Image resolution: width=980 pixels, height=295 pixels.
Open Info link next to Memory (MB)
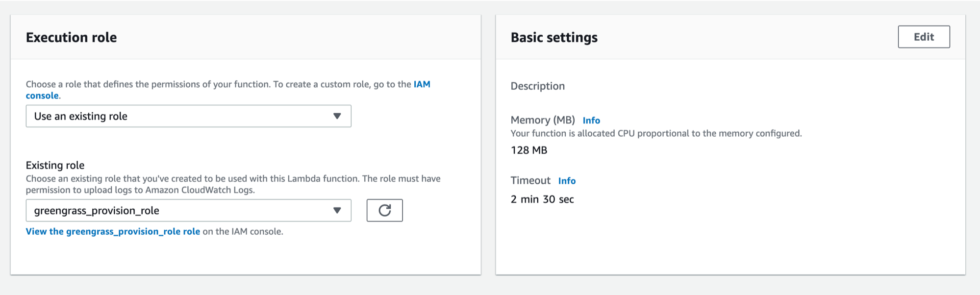point(591,120)
